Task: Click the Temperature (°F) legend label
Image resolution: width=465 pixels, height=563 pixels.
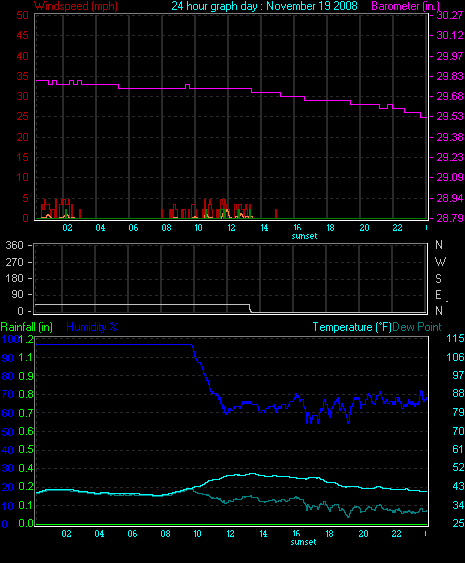Action: 352,327
